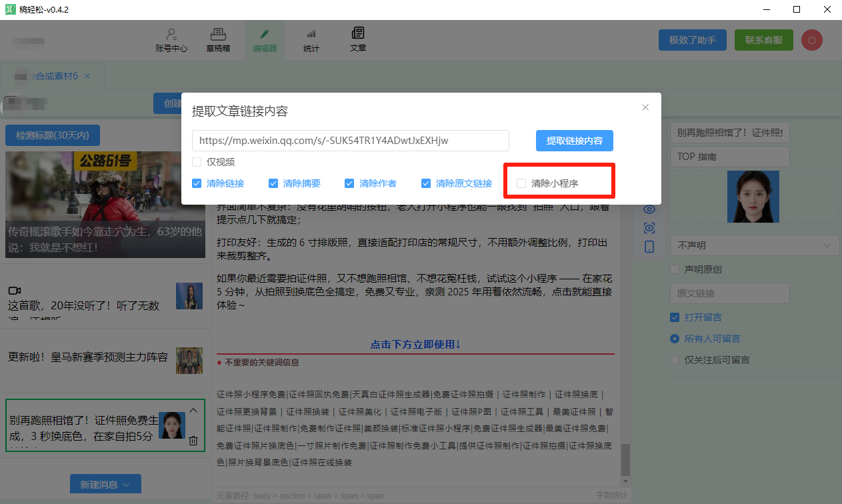The image size is (842, 504).
Task: Click the 提取链接内容 button
Action: click(574, 141)
